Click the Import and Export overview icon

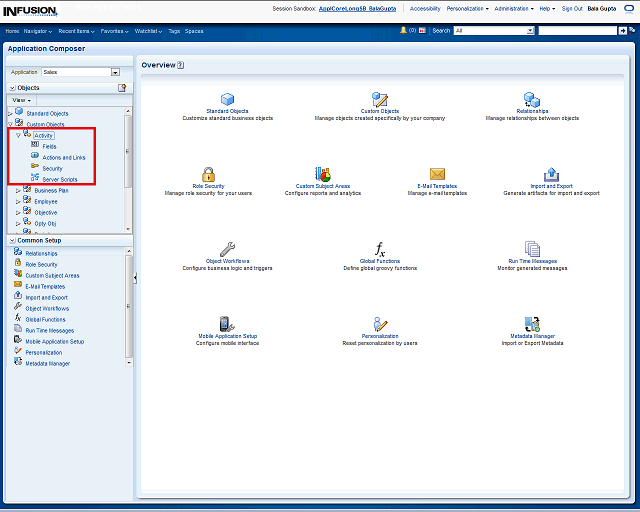(x=551, y=174)
